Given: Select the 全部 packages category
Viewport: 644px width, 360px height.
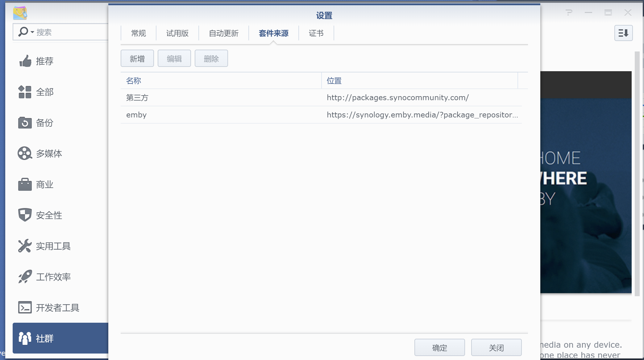Looking at the screenshot, I should pos(45,92).
